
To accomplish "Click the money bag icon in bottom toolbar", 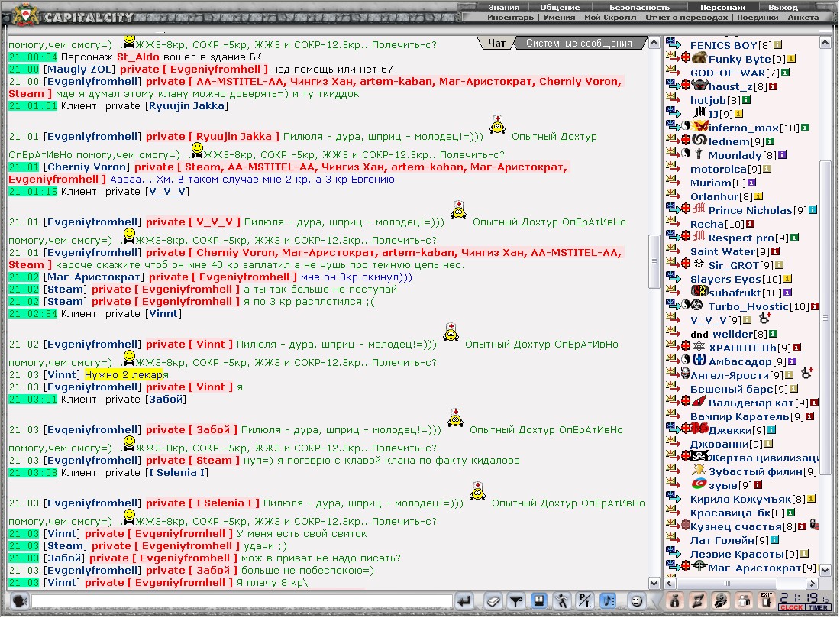I will pos(674,601).
